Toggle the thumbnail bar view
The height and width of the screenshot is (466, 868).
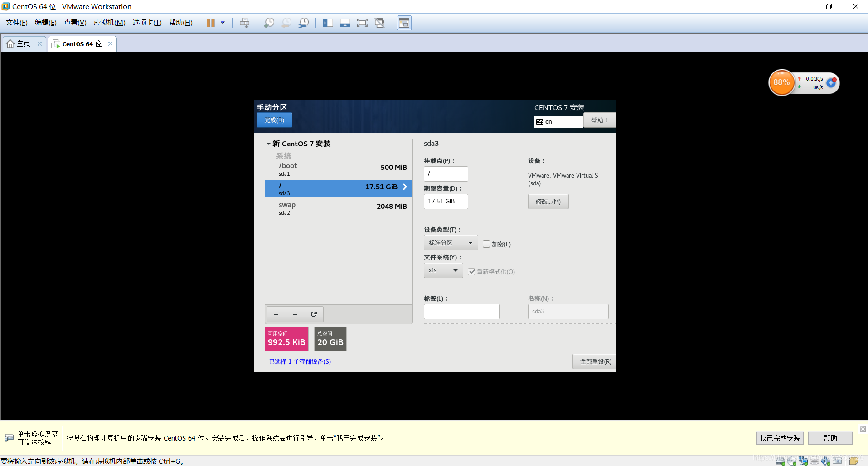(345, 23)
